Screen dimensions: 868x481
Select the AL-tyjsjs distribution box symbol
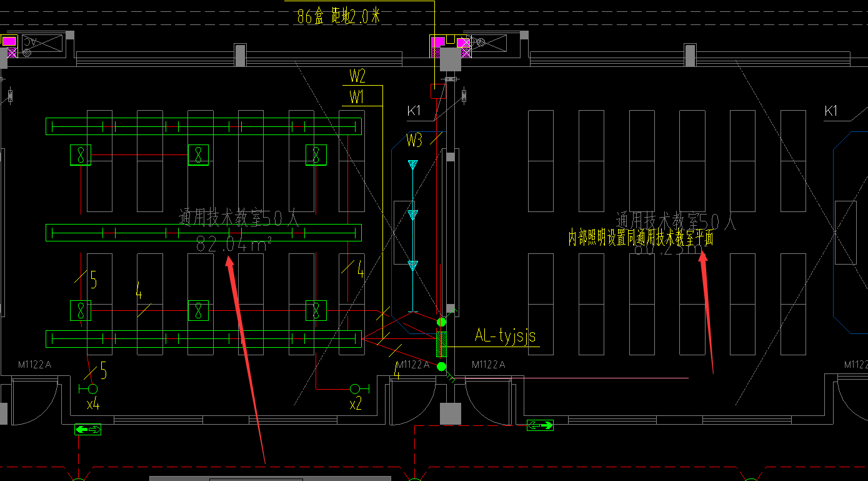pos(442,344)
